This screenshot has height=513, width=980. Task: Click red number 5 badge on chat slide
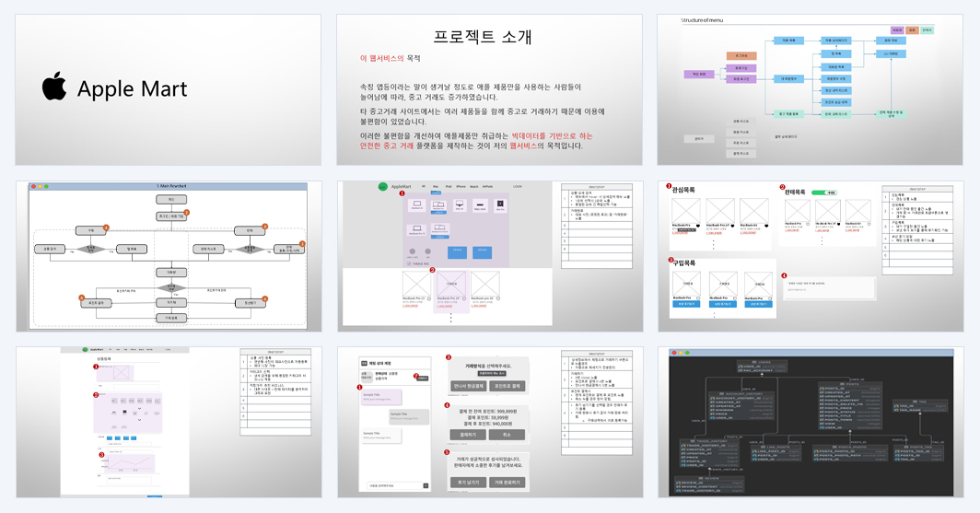448,452
